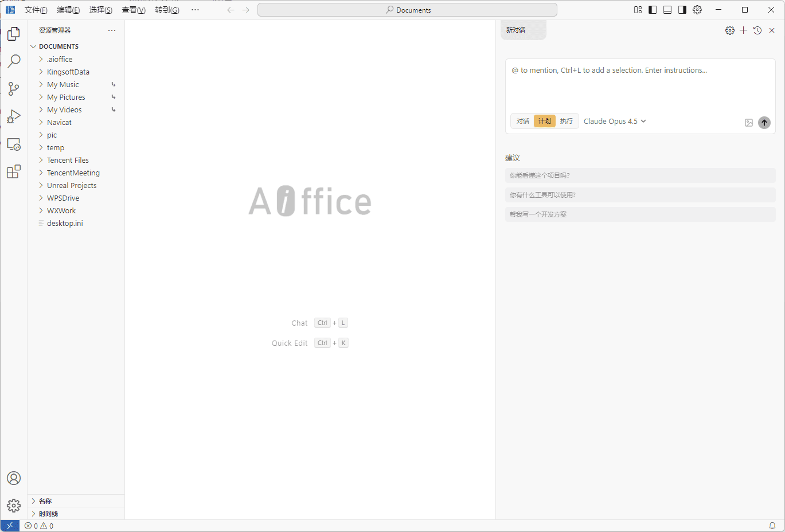Click the suggestion 帮我写一个开发方案
Image resolution: width=785 pixels, height=532 pixels.
[x=640, y=214]
